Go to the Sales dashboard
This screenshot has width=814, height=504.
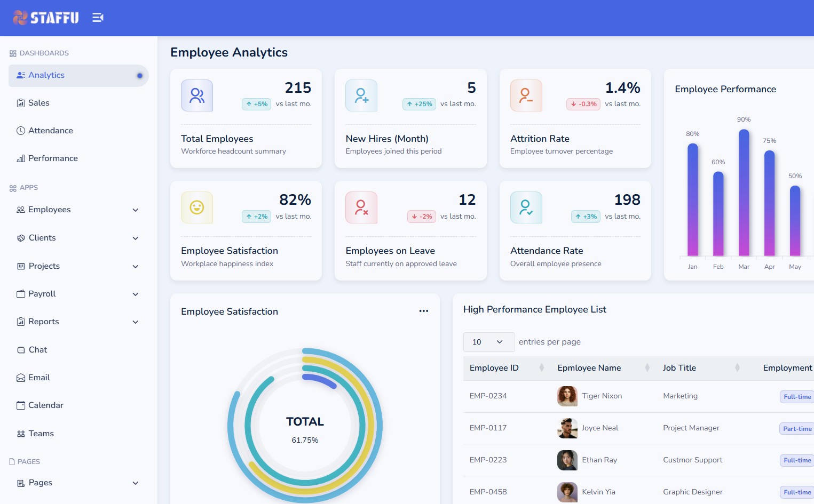pyautogui.click(x=38, y=103)
